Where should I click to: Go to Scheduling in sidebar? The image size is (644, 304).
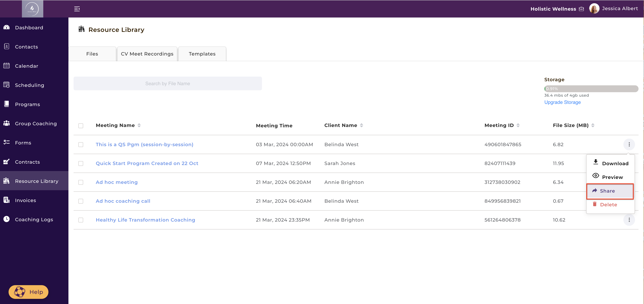(34, 85)
